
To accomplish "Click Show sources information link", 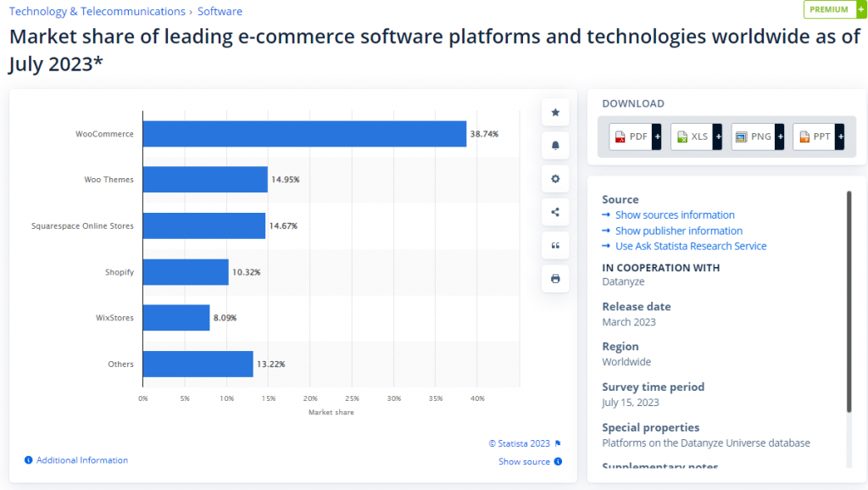I will pos(675,214).
